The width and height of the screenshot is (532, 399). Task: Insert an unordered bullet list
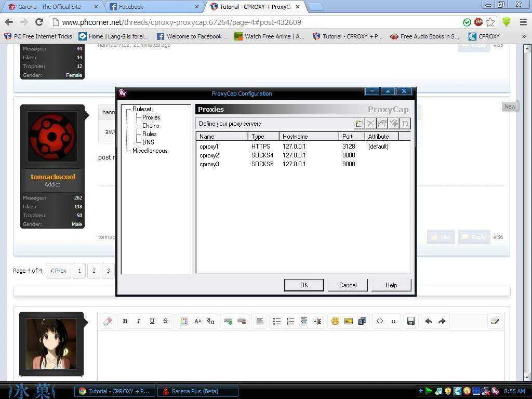click(x=277, y=321)
